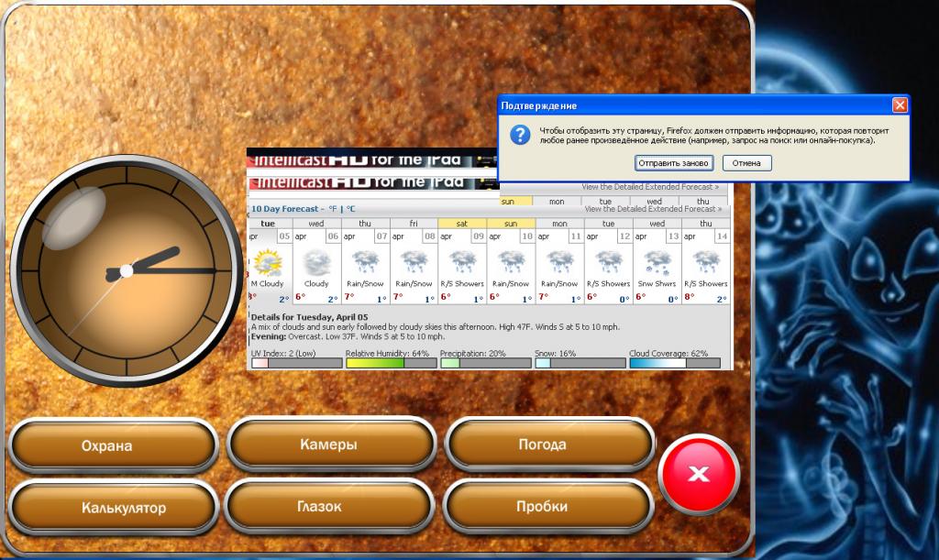Click the analog clock face

click(x=126, y=271)
